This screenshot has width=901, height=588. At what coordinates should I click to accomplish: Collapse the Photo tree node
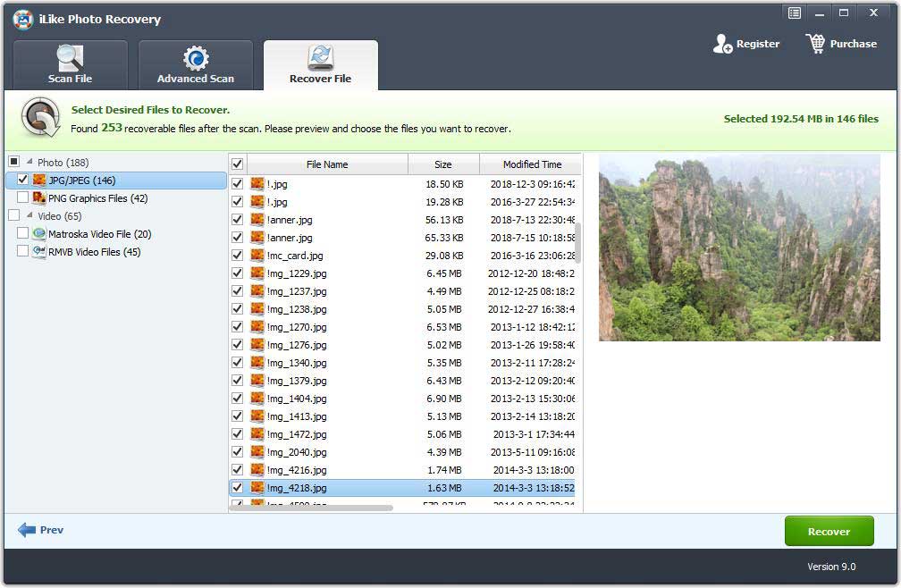tap(29, 163)
